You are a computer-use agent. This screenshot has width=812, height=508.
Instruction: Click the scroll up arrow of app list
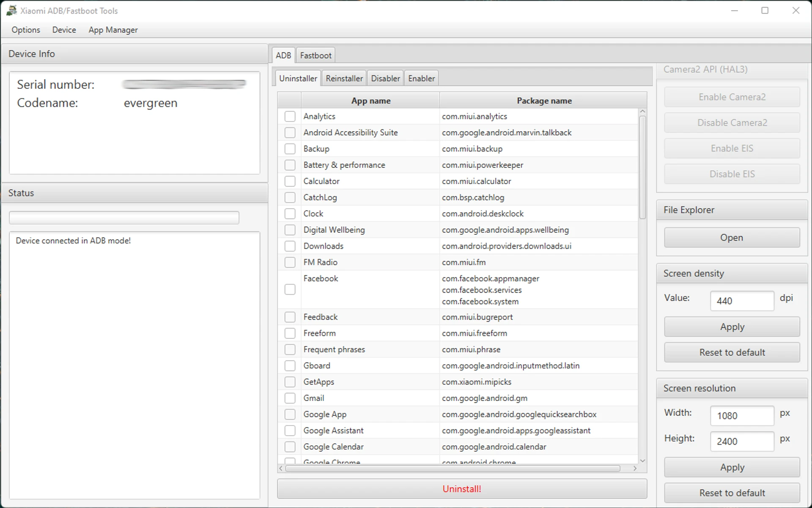click(642, 112)
